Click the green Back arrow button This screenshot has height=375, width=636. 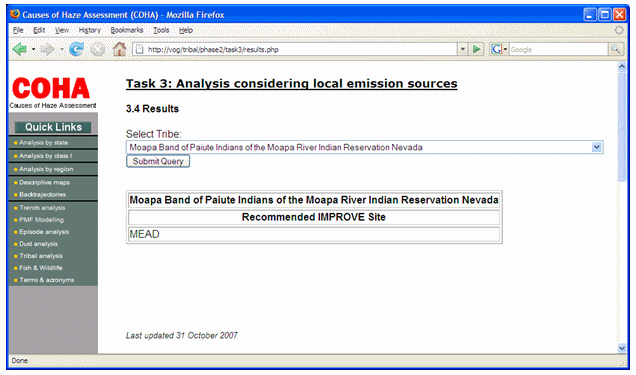(x=19, y=49)
